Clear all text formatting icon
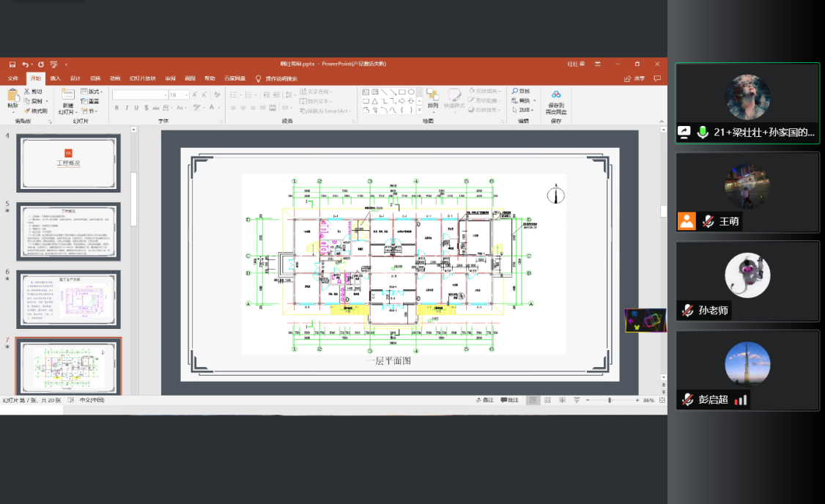Screen dimensions: 825x504 (x=217, y=94)
